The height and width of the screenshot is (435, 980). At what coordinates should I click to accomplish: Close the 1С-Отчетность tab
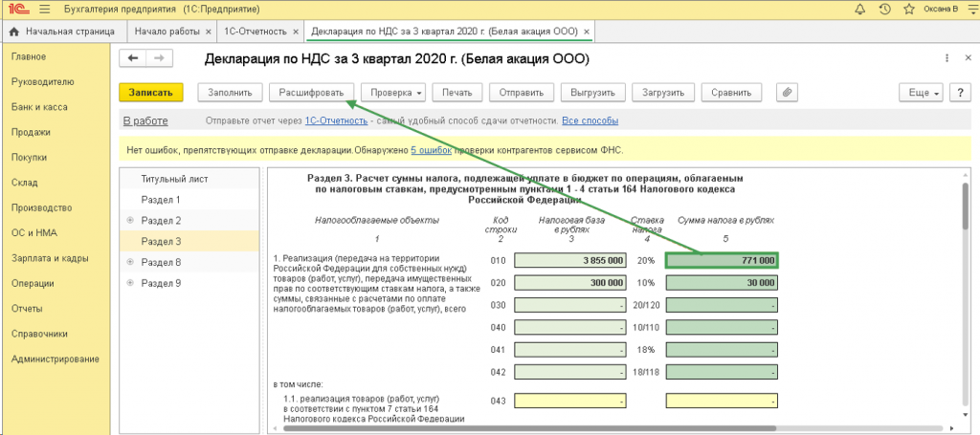(296, 32)
